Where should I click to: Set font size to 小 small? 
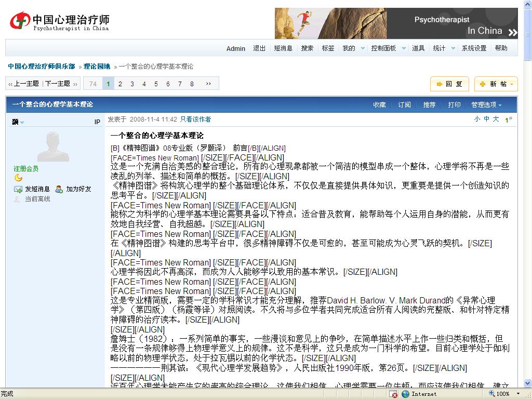pos(477,119)
